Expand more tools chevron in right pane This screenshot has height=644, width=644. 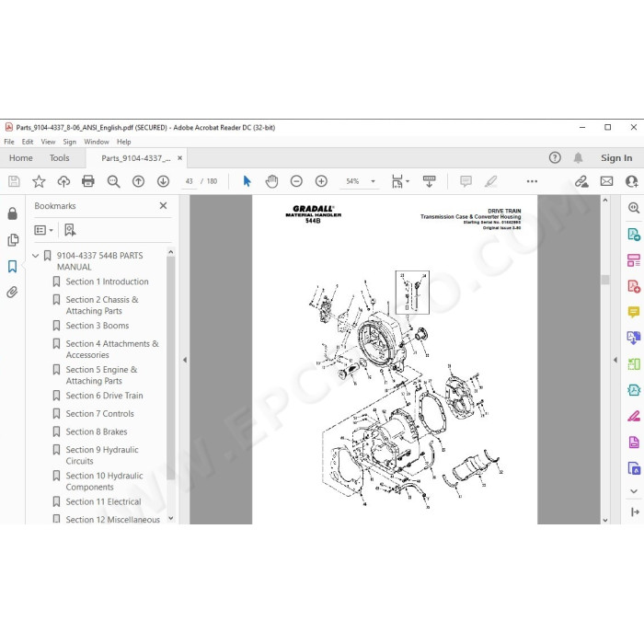click(x=634, y=490)
